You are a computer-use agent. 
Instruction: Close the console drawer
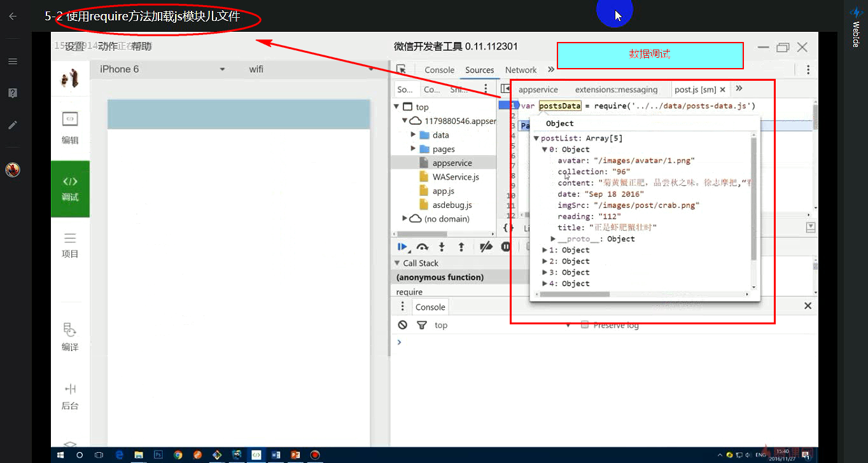[x=808, y=306]
